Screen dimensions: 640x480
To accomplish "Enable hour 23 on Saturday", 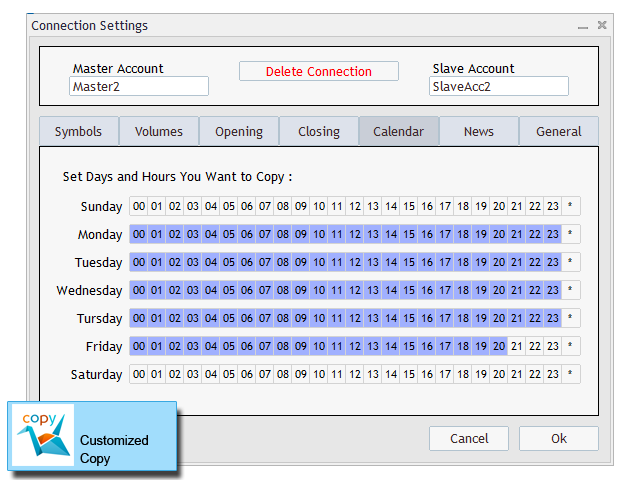I will [x=552, y=375].
